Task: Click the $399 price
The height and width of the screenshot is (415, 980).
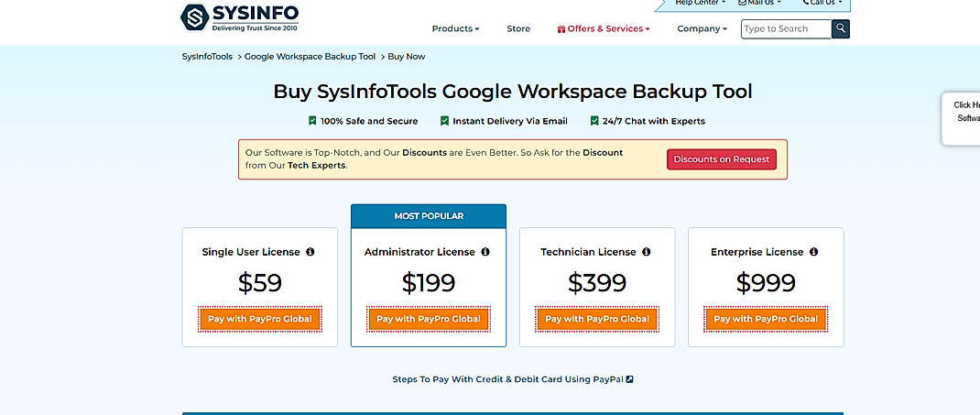Action: (x=597, y=283)
